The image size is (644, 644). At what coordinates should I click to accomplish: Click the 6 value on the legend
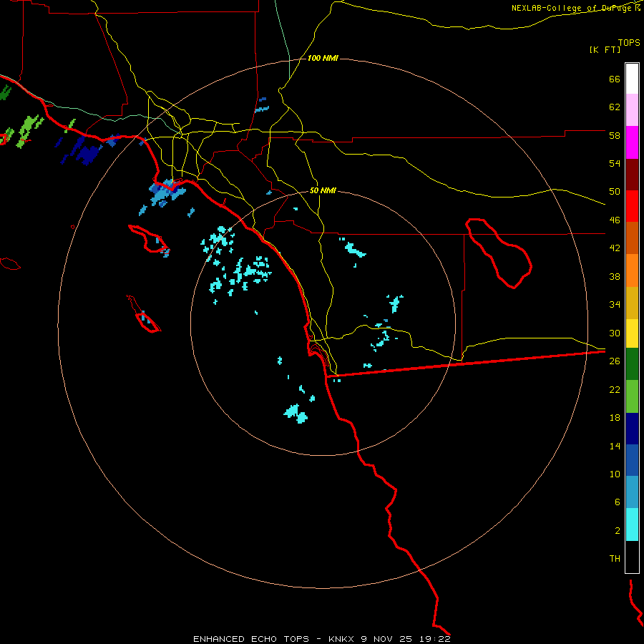tap(617, 502)
